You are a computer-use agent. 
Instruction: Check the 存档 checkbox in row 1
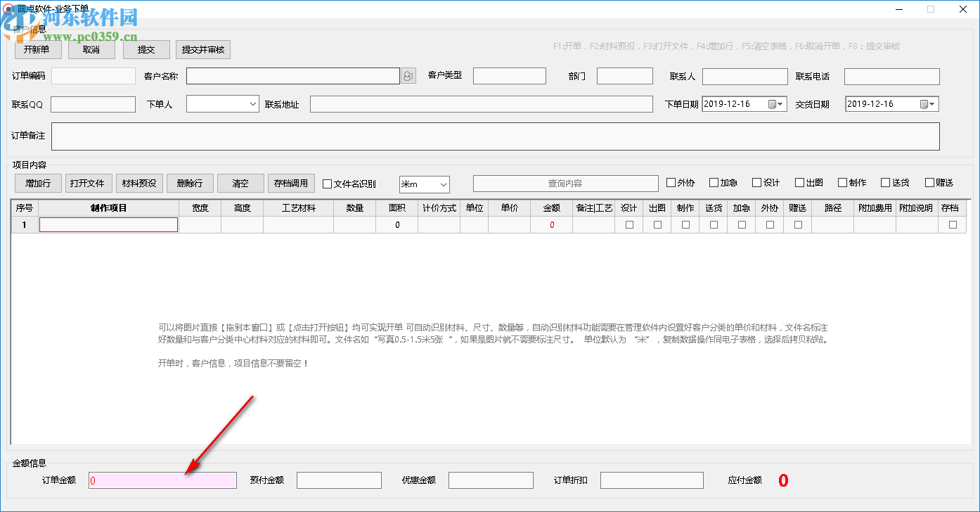tap(953, 224)
